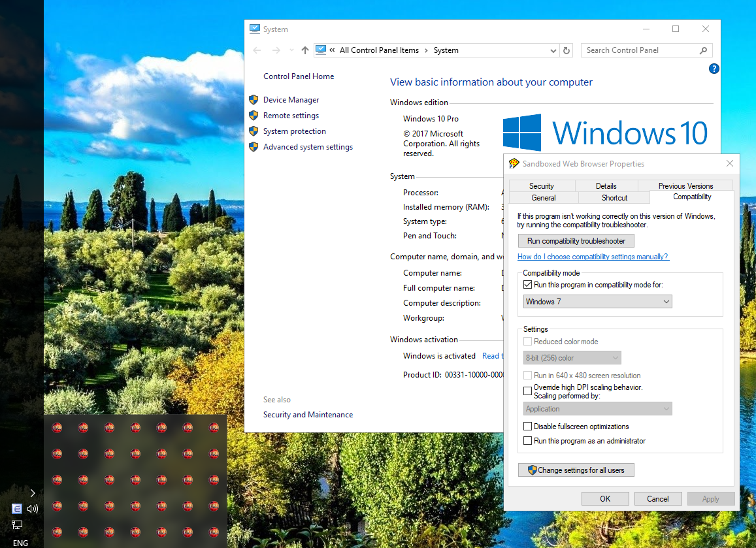
Task: Open Advanced system settings link
Action: coord(308,146)
